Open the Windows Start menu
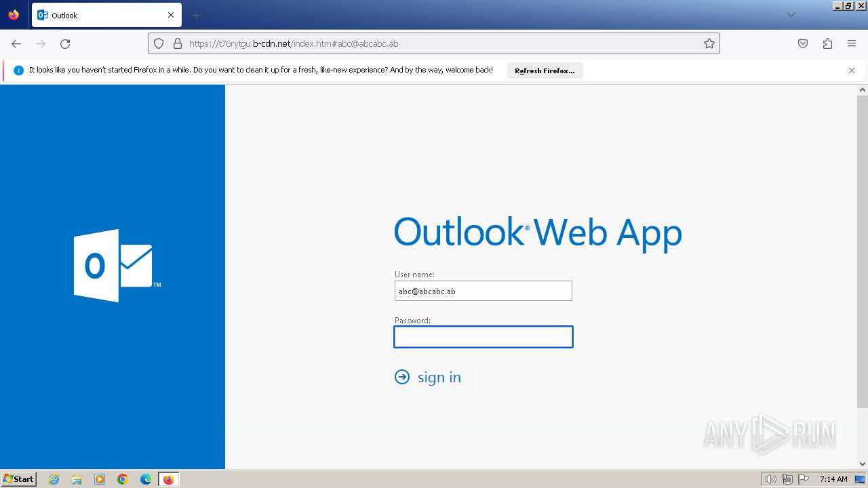 pos(18,479)
